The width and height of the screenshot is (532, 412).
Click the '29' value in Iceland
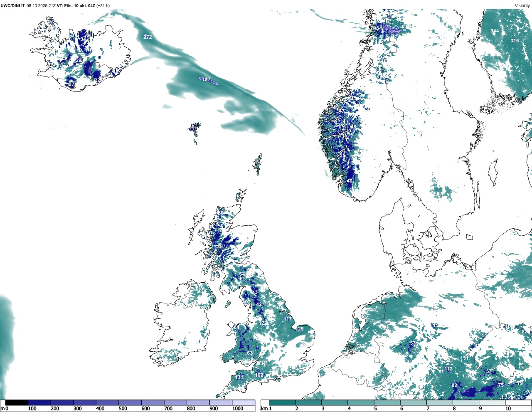[x=79, y=61]
